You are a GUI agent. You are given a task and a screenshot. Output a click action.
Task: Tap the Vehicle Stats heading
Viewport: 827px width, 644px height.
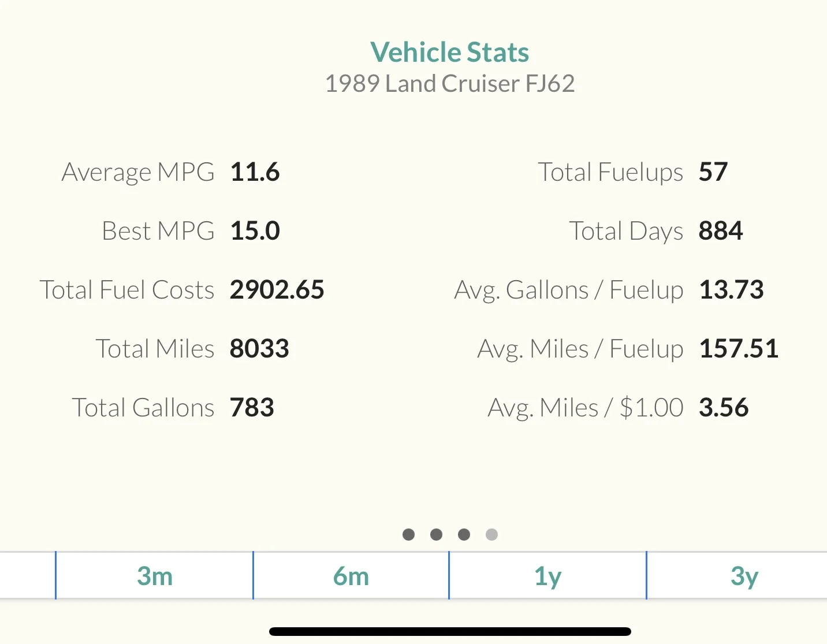point(450,52)
